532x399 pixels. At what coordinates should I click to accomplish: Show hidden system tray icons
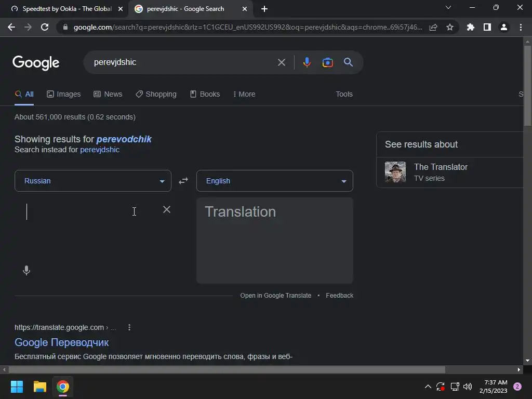tap(428, 387)
